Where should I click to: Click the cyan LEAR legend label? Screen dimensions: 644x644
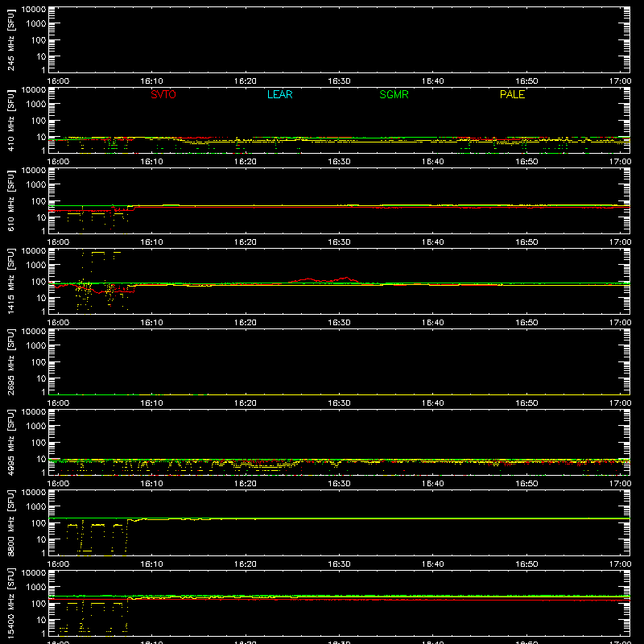coord(279,94)
